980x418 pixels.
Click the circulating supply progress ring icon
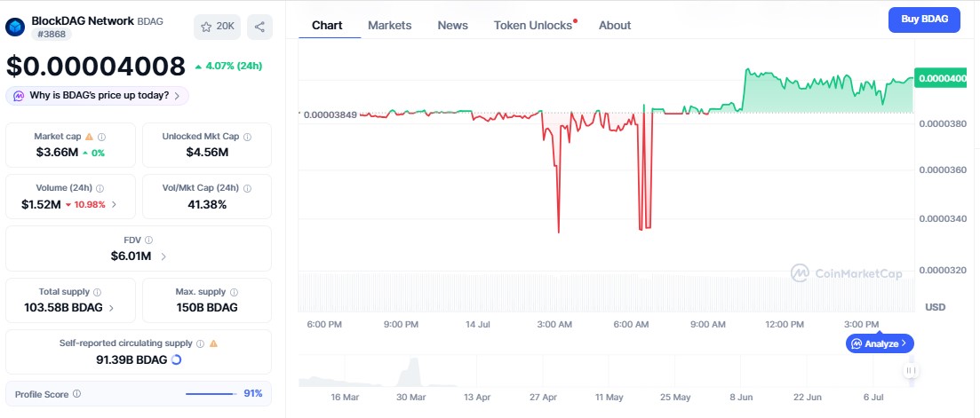[176, 360]
